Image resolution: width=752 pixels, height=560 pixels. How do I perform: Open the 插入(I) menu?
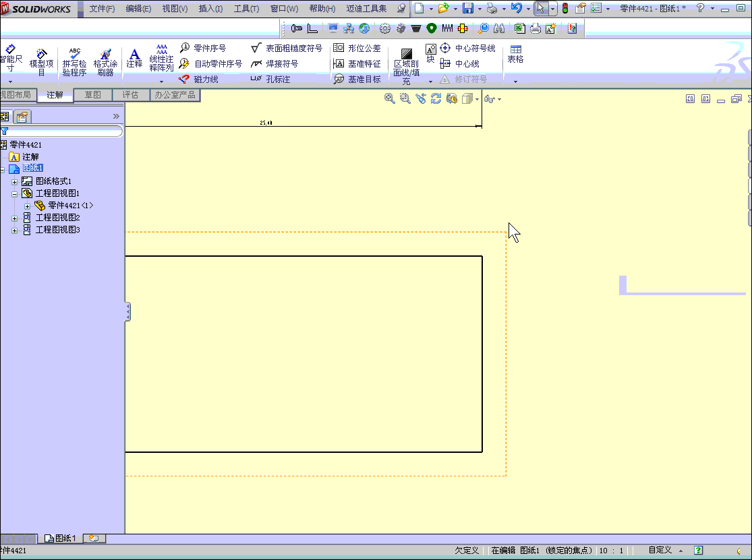click(x=210, y=9)
